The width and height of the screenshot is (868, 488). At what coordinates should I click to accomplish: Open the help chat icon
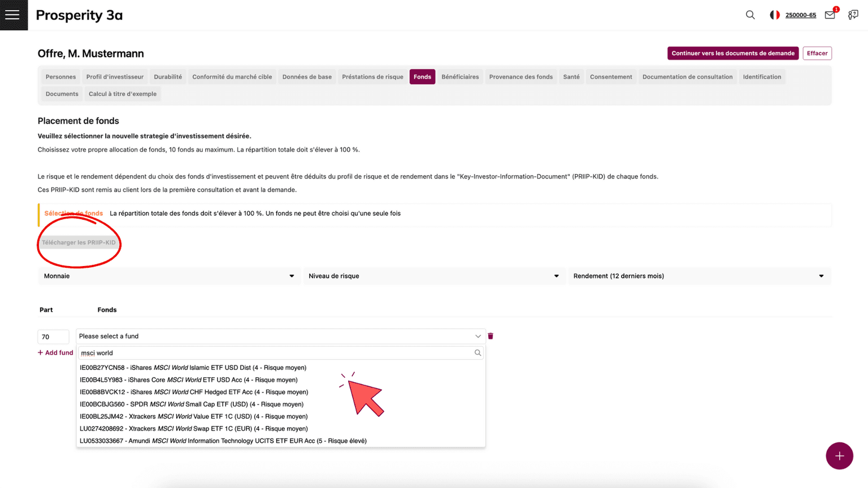coord(853,15)
